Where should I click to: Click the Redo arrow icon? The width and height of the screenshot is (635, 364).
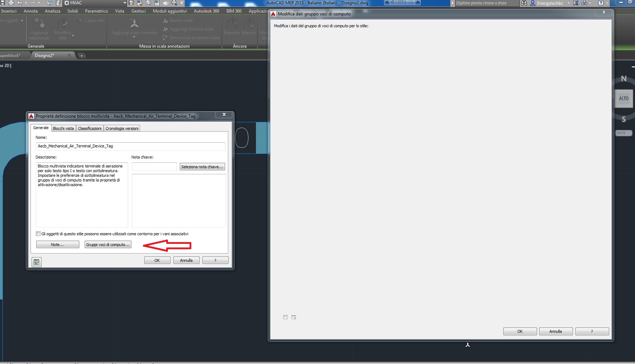pyautogui.click(x=33, y=3)
